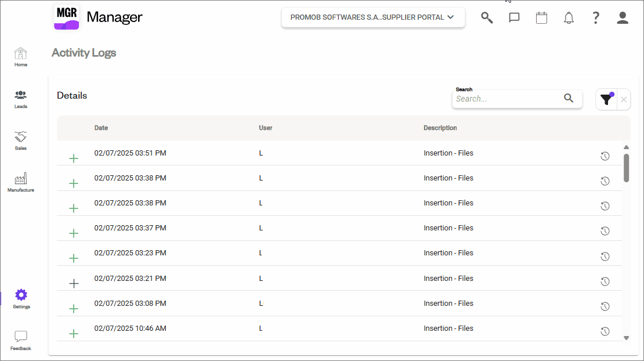This screenshot has width=644, height=361.
Task: Open the filter funnel icon
Action: [x=606, y=99]
